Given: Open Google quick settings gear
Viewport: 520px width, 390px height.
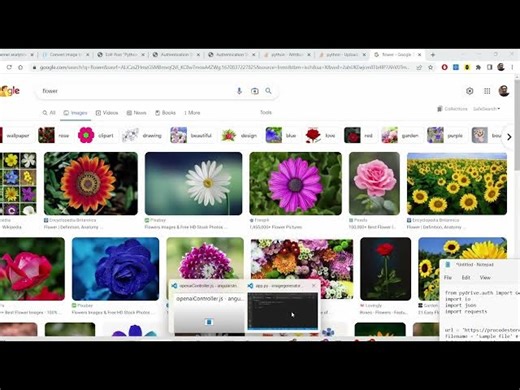Looking at the screenshot, I should coord(470,91).
